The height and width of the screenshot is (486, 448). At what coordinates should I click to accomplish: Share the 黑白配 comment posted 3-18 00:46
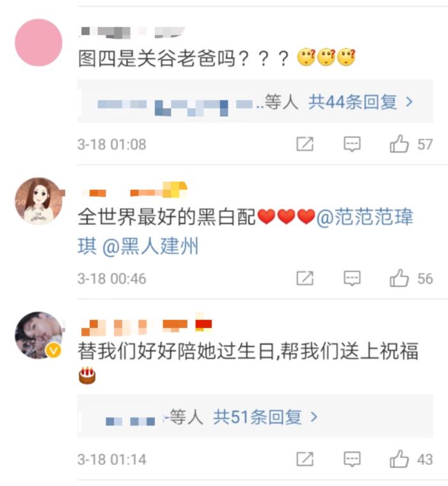point(305,278)
